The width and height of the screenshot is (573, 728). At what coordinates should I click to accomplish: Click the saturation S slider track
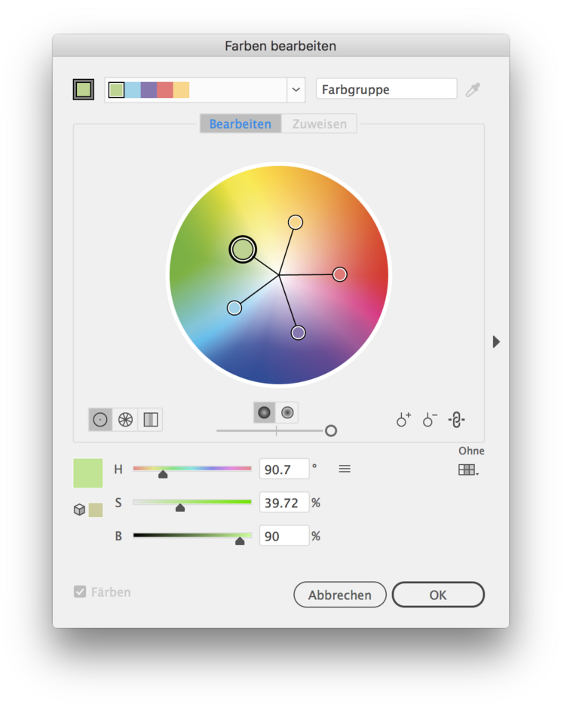[192, 502]
